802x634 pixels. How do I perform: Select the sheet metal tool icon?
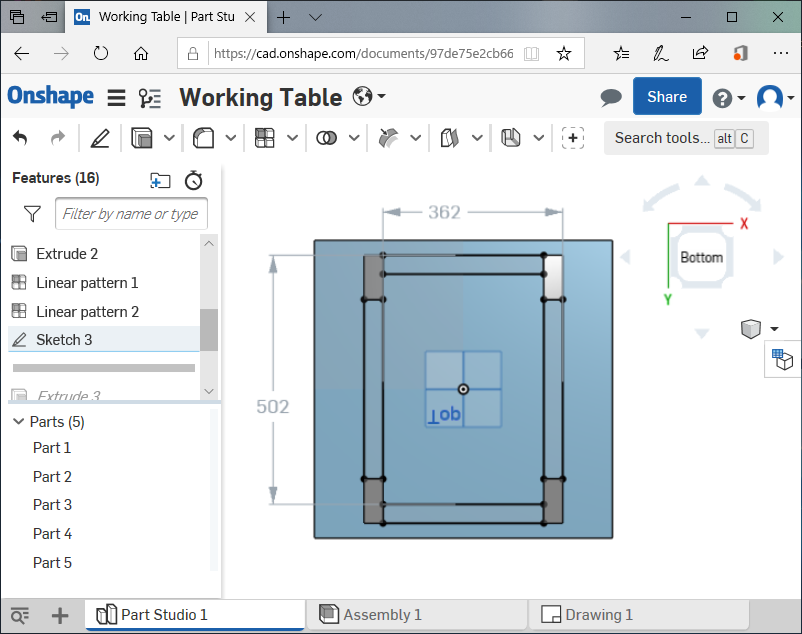510,138
